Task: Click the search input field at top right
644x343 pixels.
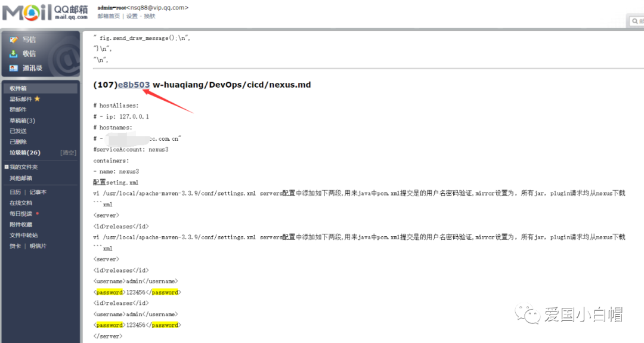Action: pos(637,21)
